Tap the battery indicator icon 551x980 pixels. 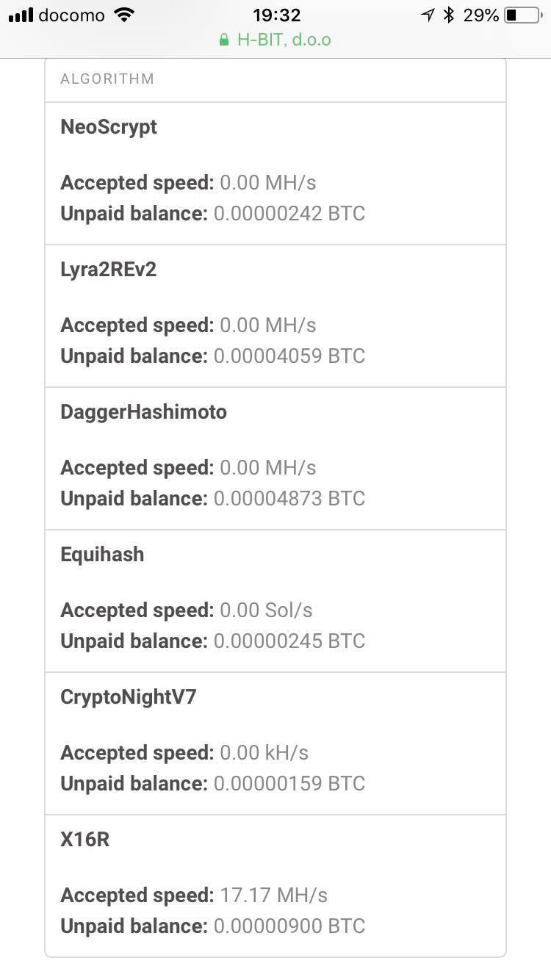point(522,15)
